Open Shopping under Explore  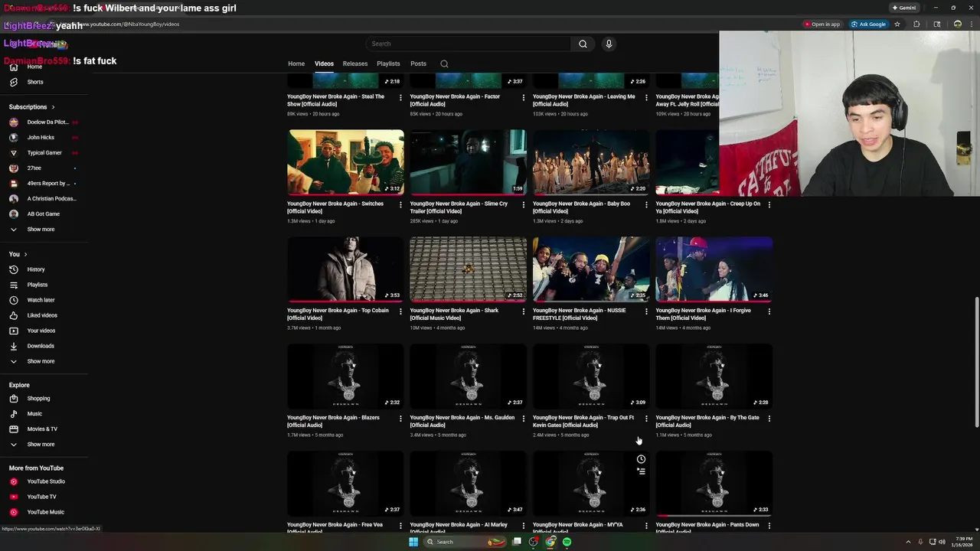(38, 398)
